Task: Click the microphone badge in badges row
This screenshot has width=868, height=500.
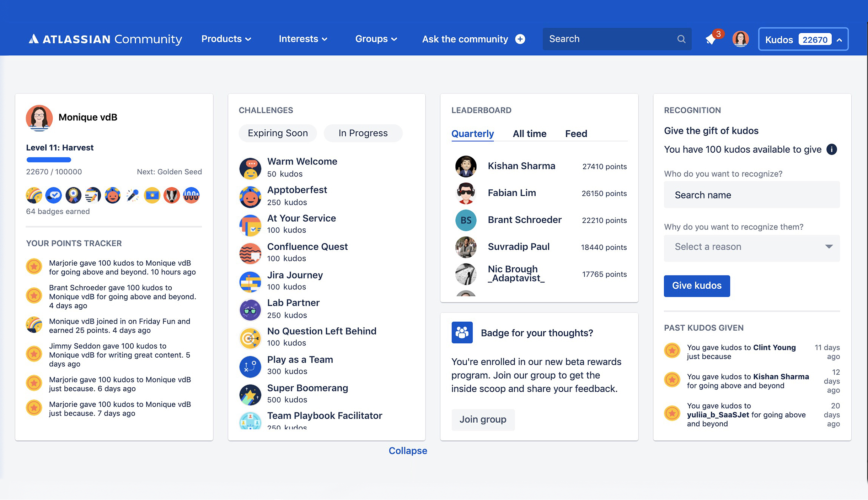Action: pyautogui.click(x=132, y=195)
